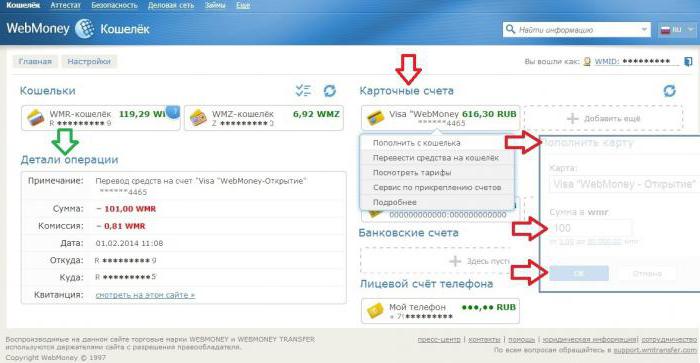Click the search magnifier icon
This screenshot has height=363, width=700.
click(510, 29)
